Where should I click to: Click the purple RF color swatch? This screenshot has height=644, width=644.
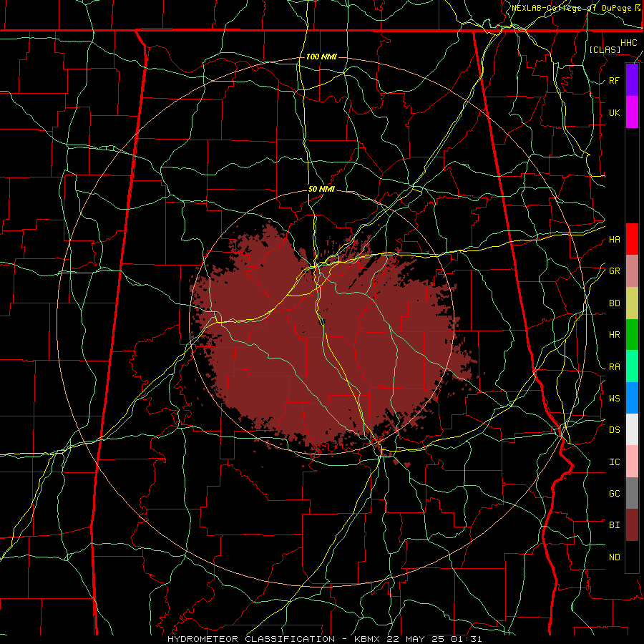[x=632, y=80]
